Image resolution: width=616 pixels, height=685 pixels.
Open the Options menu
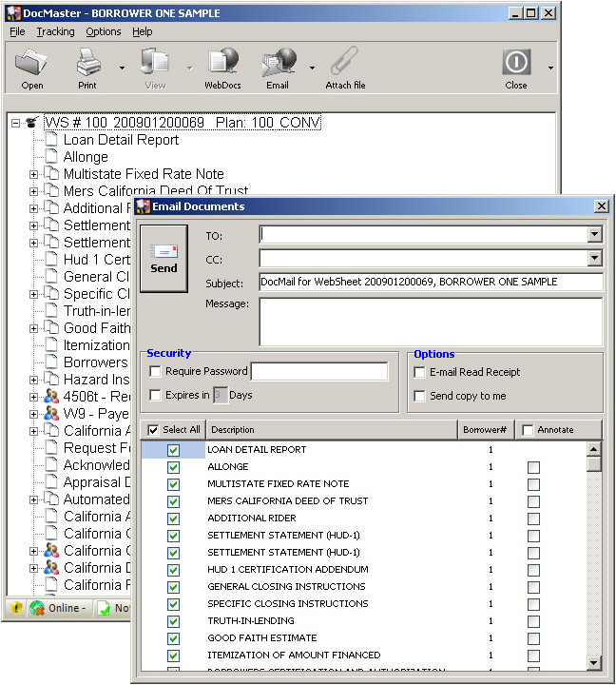(103, 31)
